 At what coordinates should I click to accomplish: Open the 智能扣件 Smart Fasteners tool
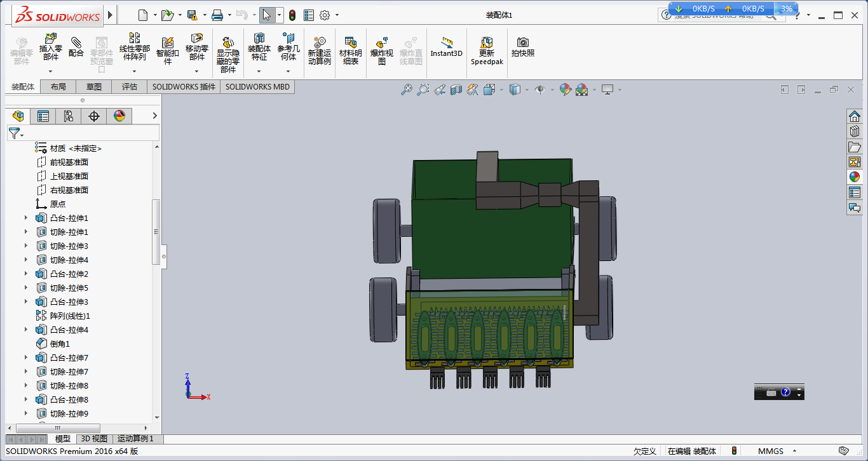(168, 51)
